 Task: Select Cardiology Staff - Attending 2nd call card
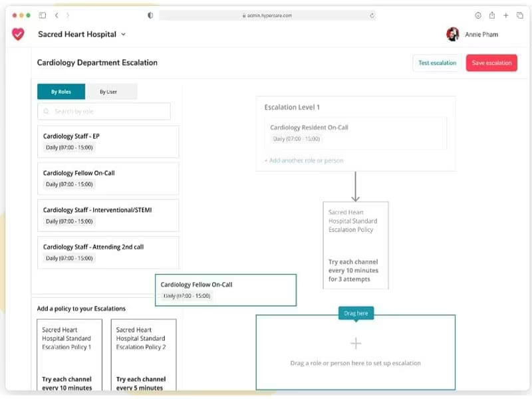click(x=108, y=253)
